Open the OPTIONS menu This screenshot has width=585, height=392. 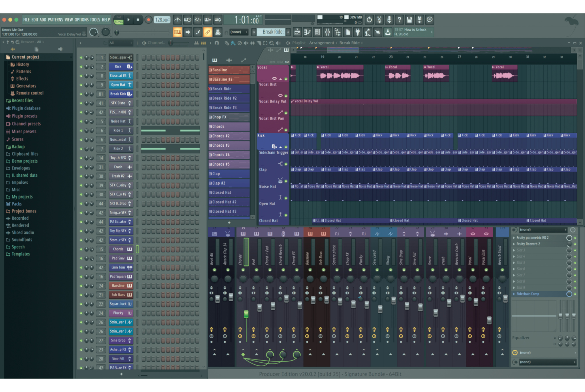coord(81,20)
